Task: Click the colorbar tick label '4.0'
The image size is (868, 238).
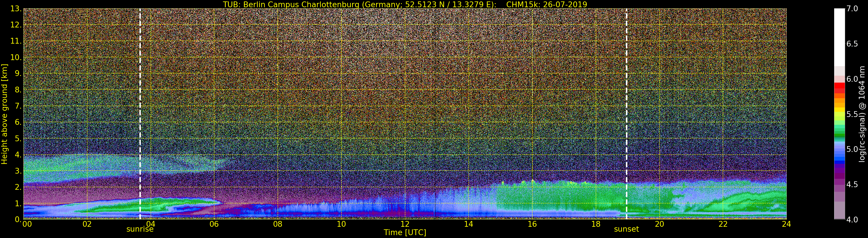Action: tap(852, 220)
